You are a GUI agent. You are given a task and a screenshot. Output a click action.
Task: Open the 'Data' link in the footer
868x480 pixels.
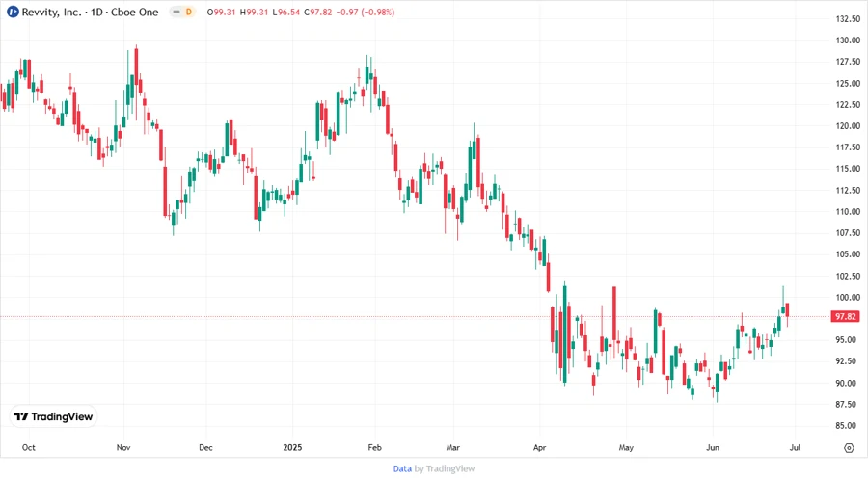[x=402, y=468]
